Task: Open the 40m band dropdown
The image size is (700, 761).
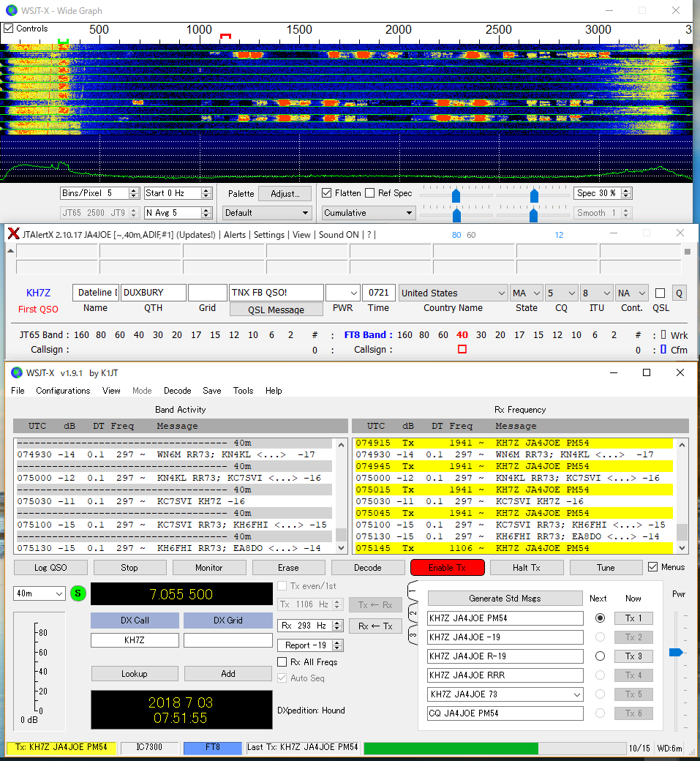Action: click(39, 593)
